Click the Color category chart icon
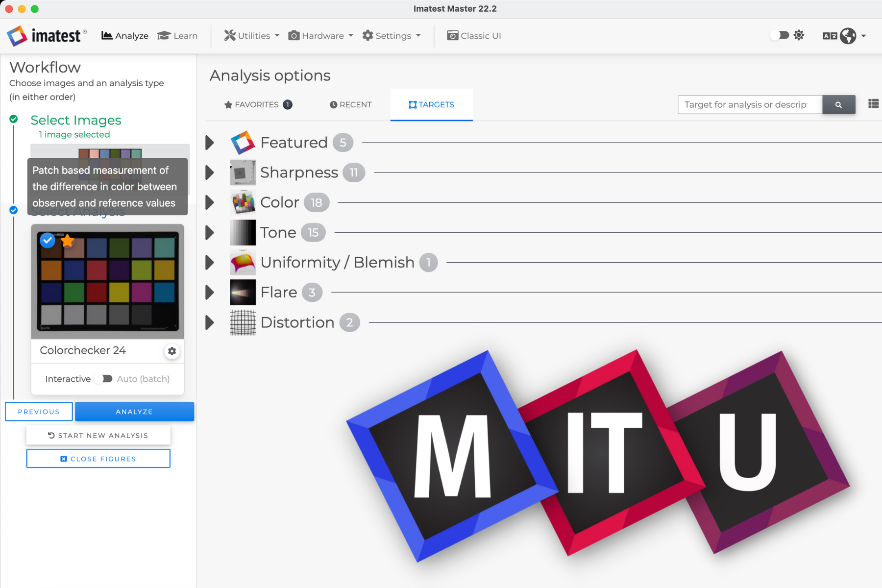The image size is (882, 588). pyautogui.click(x=243, y=202)
